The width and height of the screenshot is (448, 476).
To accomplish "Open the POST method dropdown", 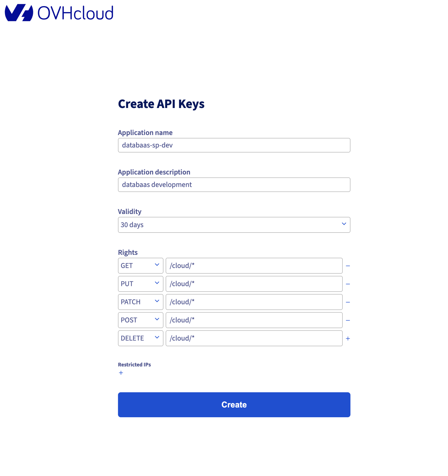I will pyautogui.click(x=141, y=320).
